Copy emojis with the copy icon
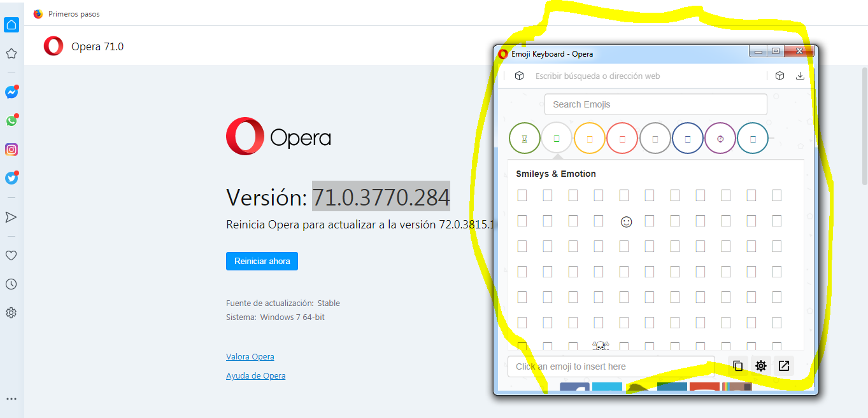The width and height of the screenshot is (868, 418). tap(738, 366)
